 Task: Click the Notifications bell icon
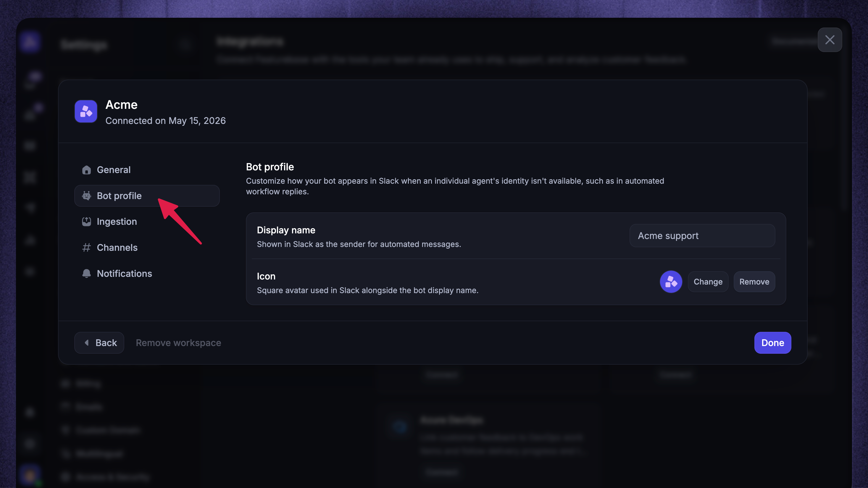[x=86, y=274]
